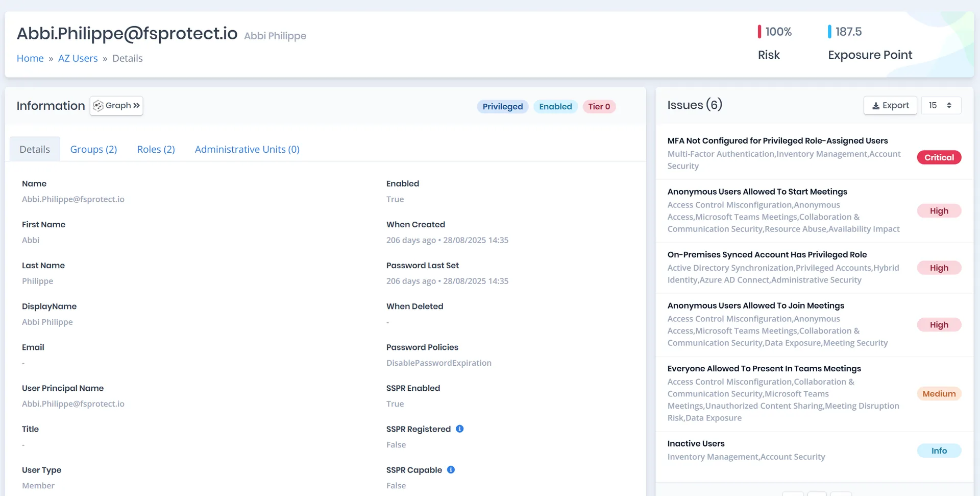Click the Tier 0 badge
The image size is (980, 496).
[x=599, y=106]
